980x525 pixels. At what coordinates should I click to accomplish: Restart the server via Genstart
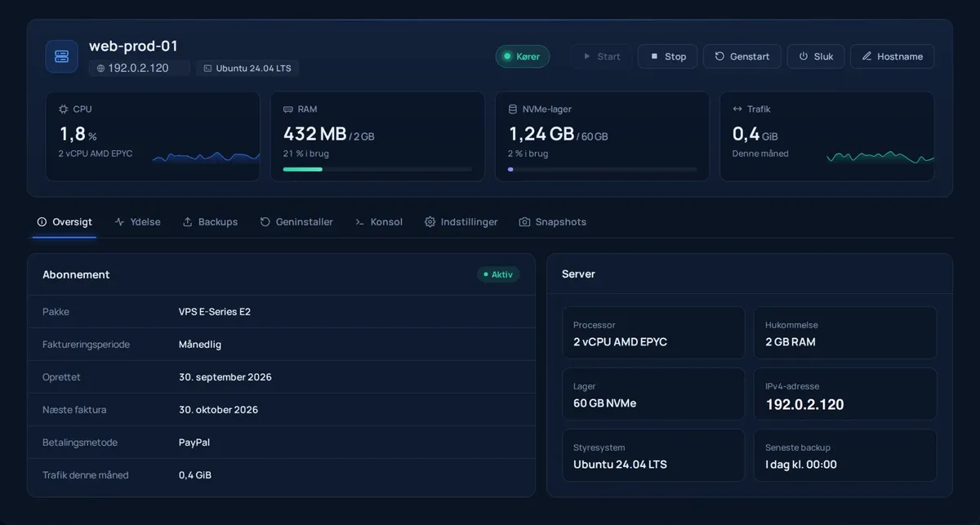click(742, 56)
